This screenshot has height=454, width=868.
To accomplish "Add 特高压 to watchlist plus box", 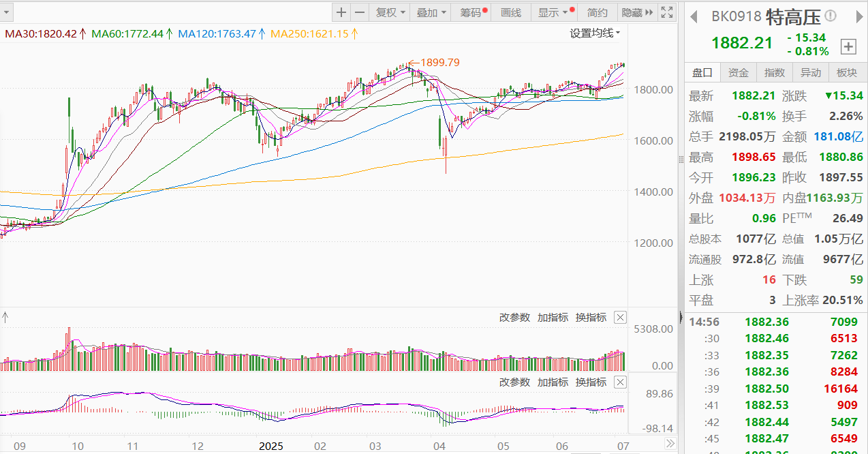I will coord(848,46).
